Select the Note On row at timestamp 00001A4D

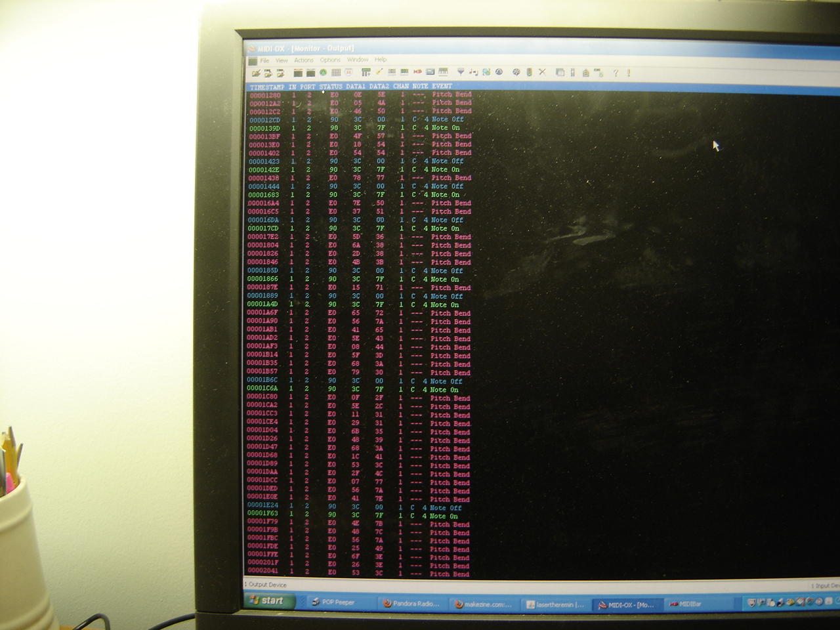coord(356,304)
